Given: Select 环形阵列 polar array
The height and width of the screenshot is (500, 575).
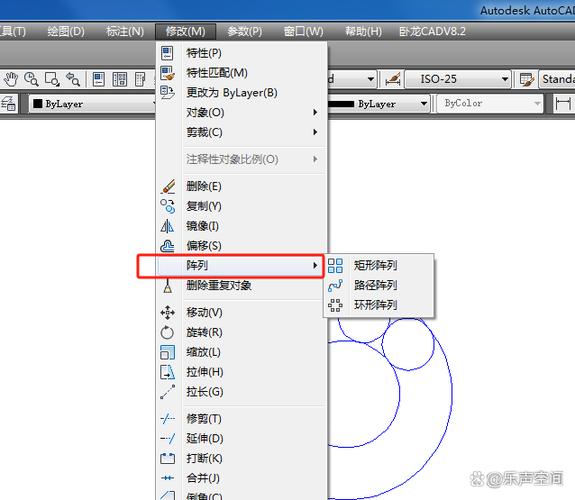Looking at the screenshot, I should tap(379, 305).
